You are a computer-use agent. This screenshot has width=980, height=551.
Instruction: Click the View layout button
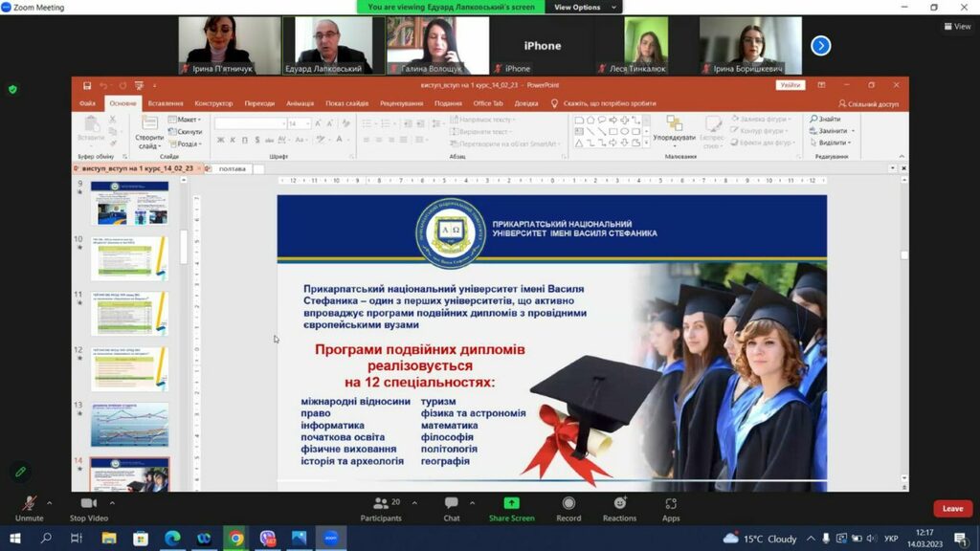[957, 27]
